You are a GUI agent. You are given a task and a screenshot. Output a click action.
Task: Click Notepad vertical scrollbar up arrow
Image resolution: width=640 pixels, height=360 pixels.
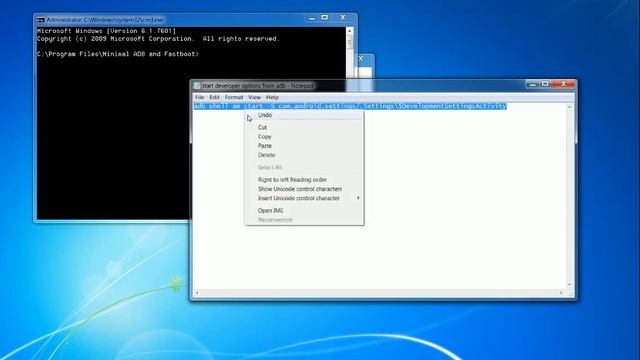coord(569,107)
